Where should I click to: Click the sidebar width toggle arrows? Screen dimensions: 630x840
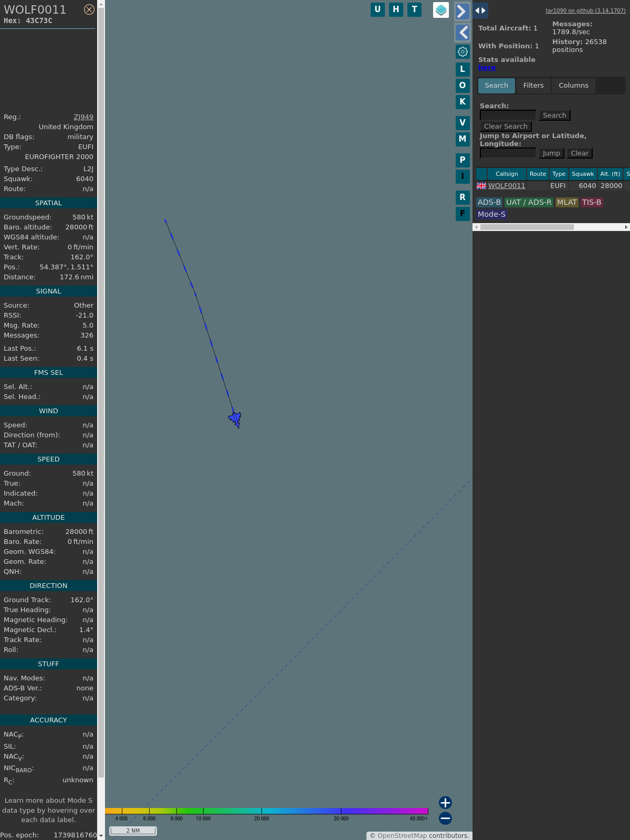coord(480,10)
